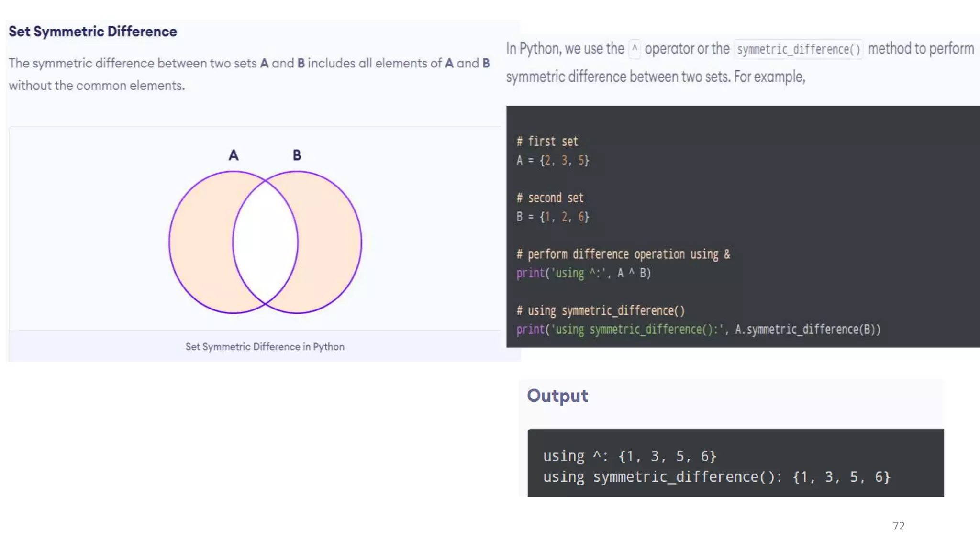The image size is (980, 551).
Task: Click the line 'B = {1, 2, 6}'
Action: point(553,217)
